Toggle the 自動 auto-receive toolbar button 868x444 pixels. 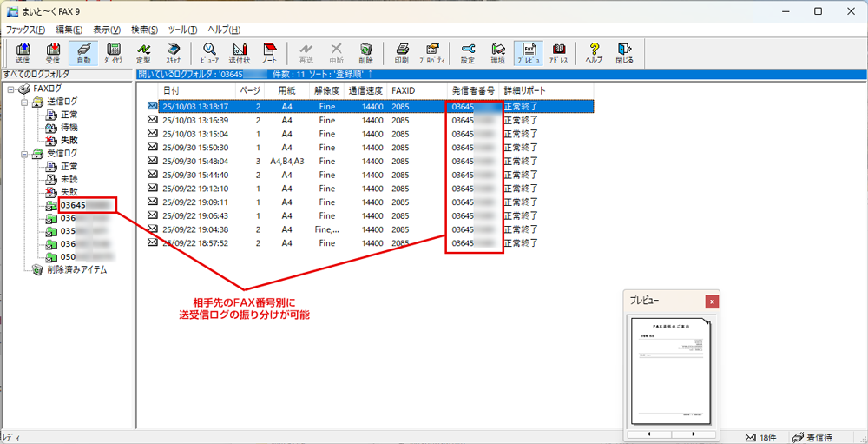click(x=82, y=53)
